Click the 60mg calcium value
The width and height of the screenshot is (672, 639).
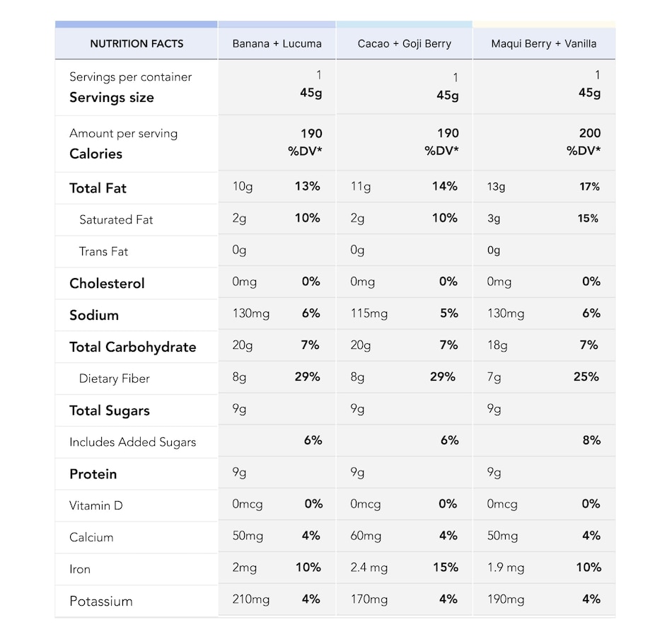[x=365, y=536]
